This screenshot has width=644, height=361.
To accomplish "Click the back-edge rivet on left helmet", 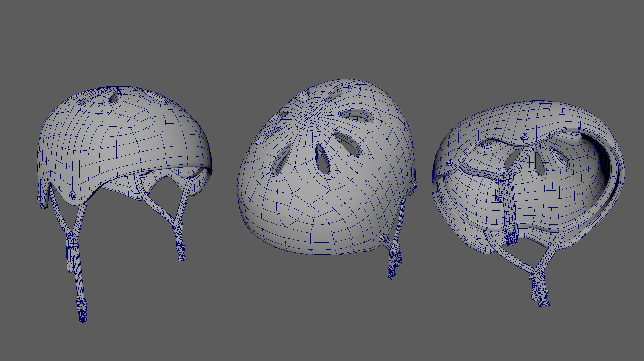I will tap(40, 198).
